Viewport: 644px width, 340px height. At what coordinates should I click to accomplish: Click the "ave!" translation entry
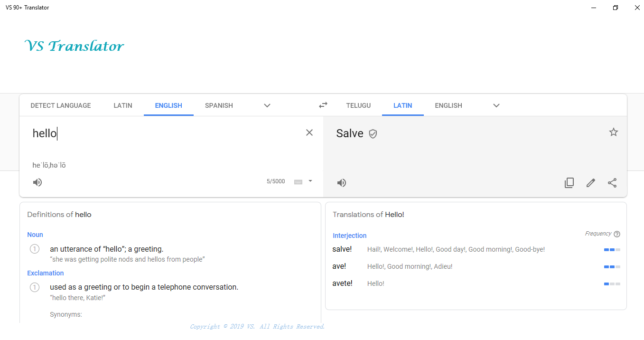(339, 266)
